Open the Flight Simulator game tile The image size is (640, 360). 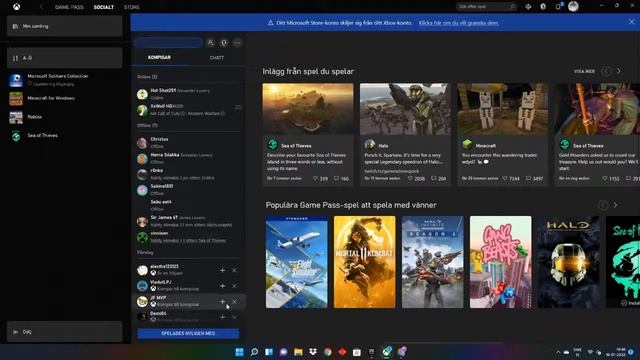tap(296, 262)
